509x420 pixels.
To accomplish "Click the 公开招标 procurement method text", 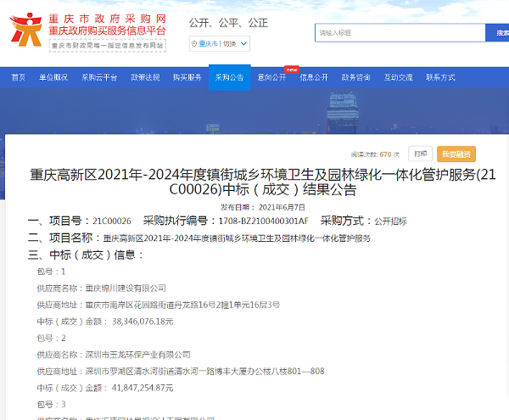I will (390, 221).
